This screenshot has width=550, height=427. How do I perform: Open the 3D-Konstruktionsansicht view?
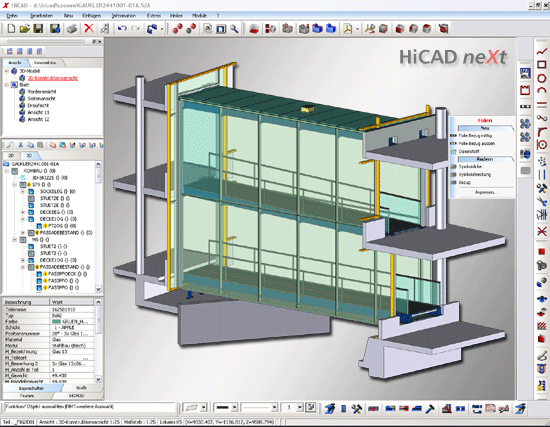[x=53, y=78]
